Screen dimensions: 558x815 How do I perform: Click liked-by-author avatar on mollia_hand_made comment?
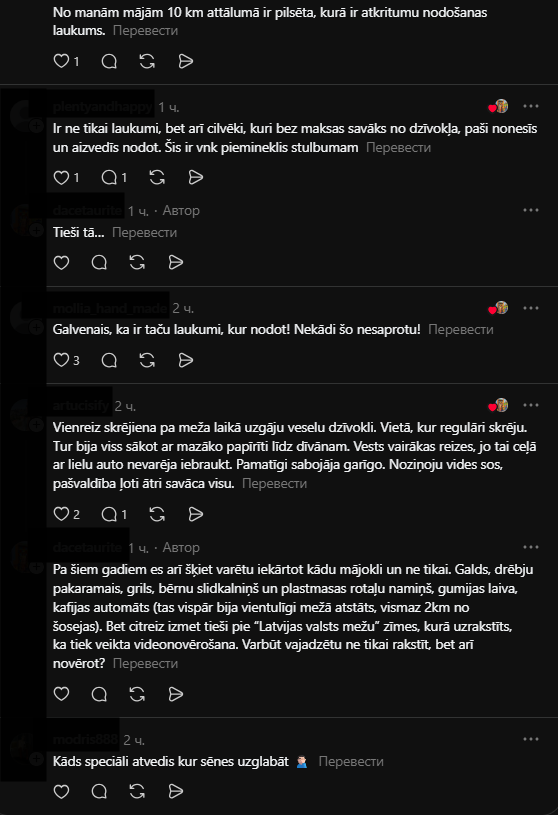(499, 308)
